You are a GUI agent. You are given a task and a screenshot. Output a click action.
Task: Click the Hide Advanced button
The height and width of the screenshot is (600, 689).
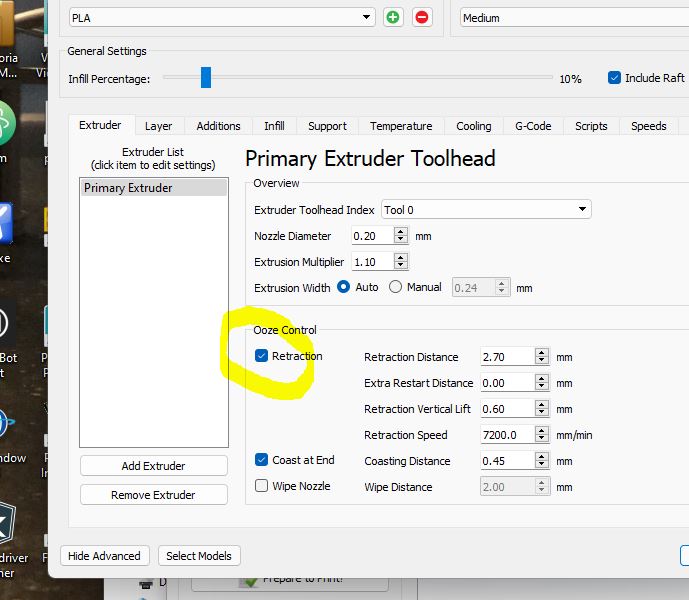(x=105, y=556)
